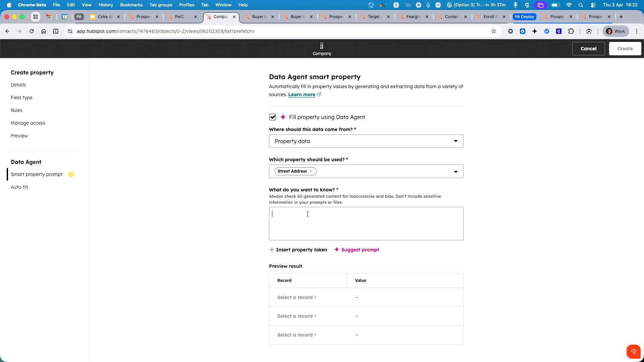This screenshot has height=362, width=644.
Task: Click the browser back arrow
Action: tap(7, 31)
